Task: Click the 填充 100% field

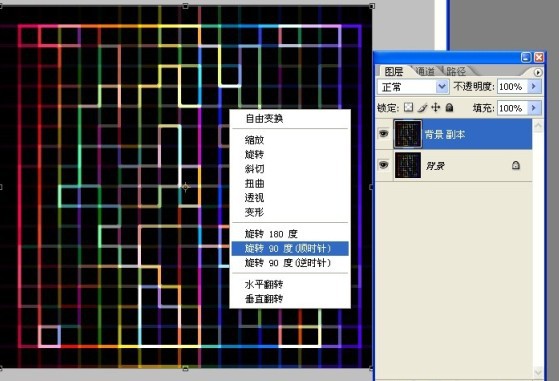Action: tap(512, 108)
